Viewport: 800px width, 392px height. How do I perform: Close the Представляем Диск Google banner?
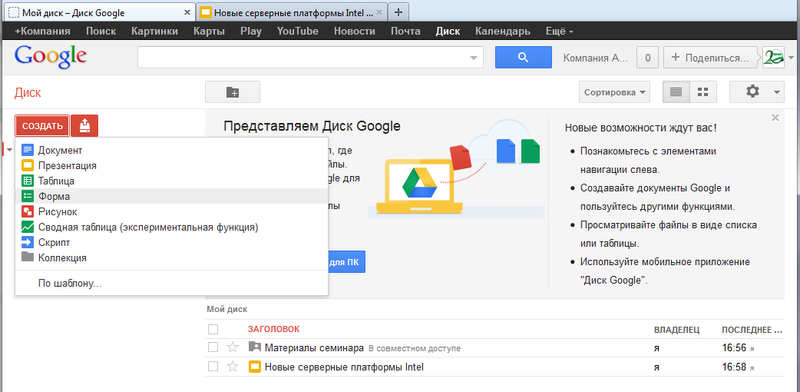coord(776,118)
